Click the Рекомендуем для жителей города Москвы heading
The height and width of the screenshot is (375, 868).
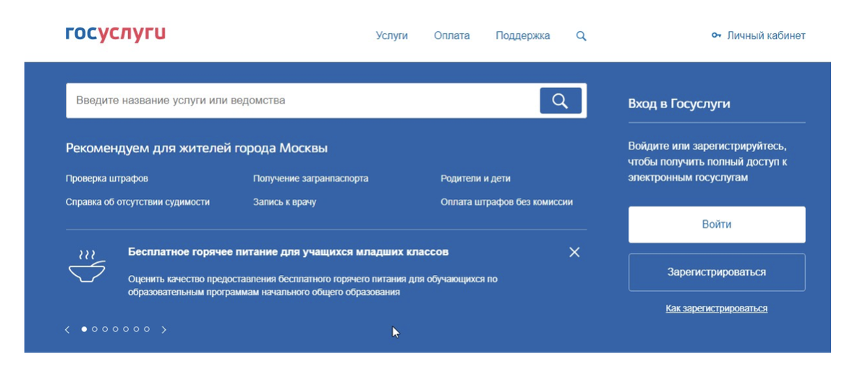197,148
